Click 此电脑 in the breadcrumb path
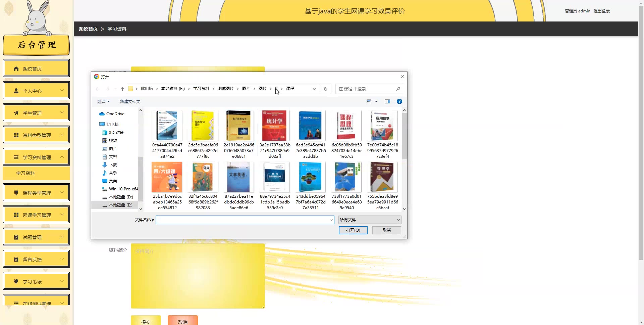The width and height of the screenshot is (644, 325). (x=147, y=89)
